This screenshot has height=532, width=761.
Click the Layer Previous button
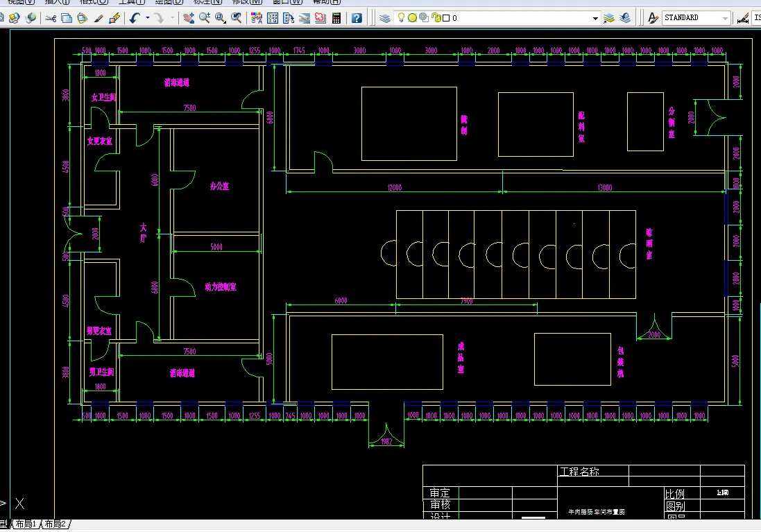click(625, 19)
